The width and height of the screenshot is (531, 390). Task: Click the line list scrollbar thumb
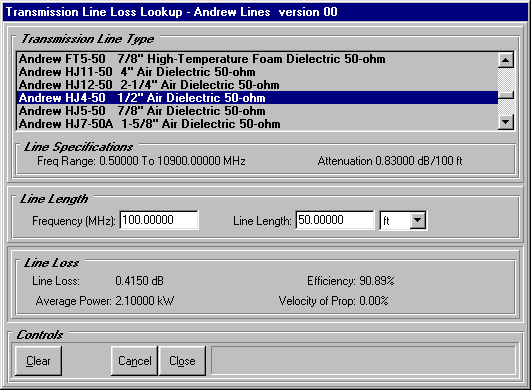click(506, 95)
